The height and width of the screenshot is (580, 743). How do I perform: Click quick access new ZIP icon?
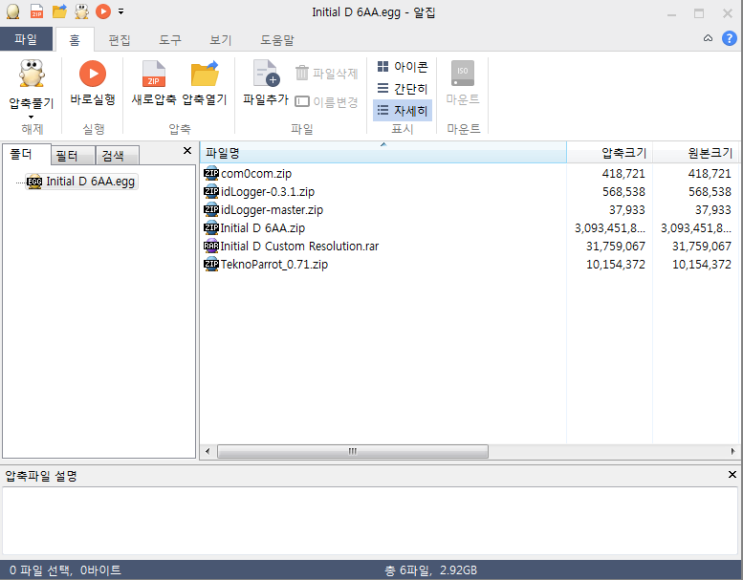[x=36, y=11]
